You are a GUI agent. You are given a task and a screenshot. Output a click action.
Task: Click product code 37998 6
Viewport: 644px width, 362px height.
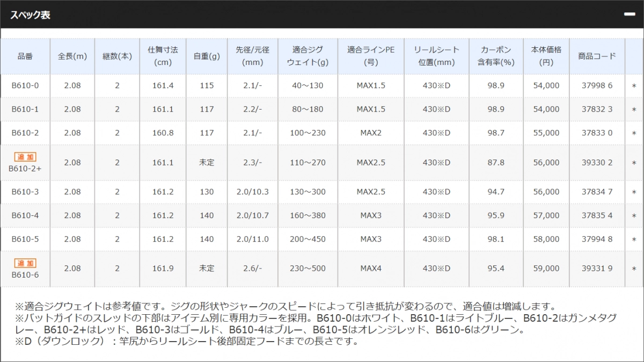pos(597,85)
